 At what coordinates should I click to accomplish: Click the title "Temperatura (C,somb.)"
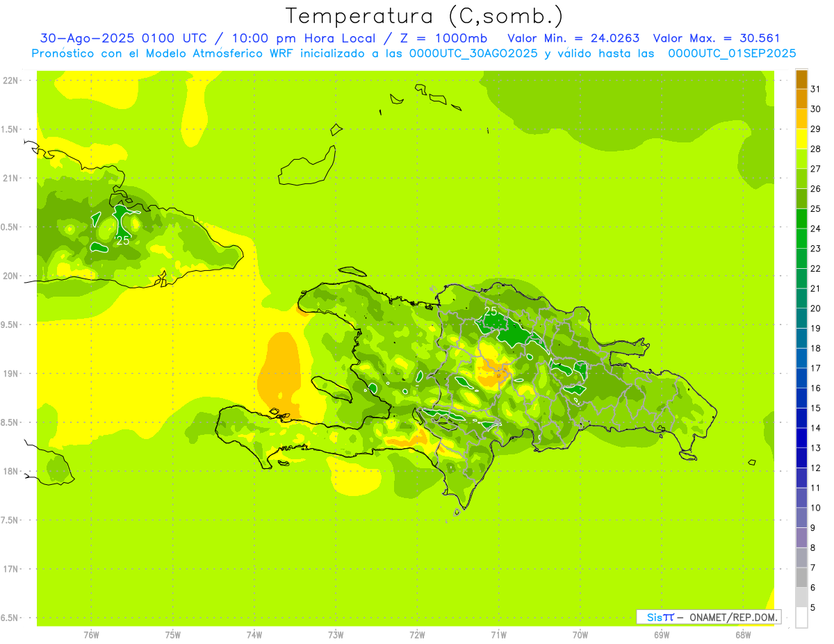pos(425,16)
